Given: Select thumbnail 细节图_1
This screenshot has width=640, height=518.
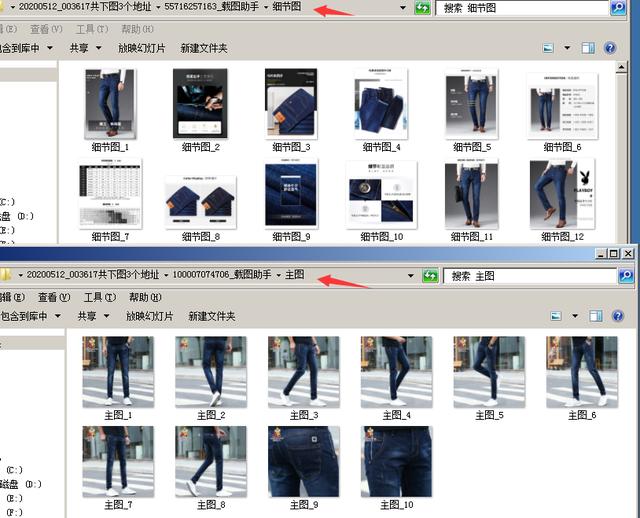Looking at the screenshot, I should pyautogui.click(x=110, y=104).
